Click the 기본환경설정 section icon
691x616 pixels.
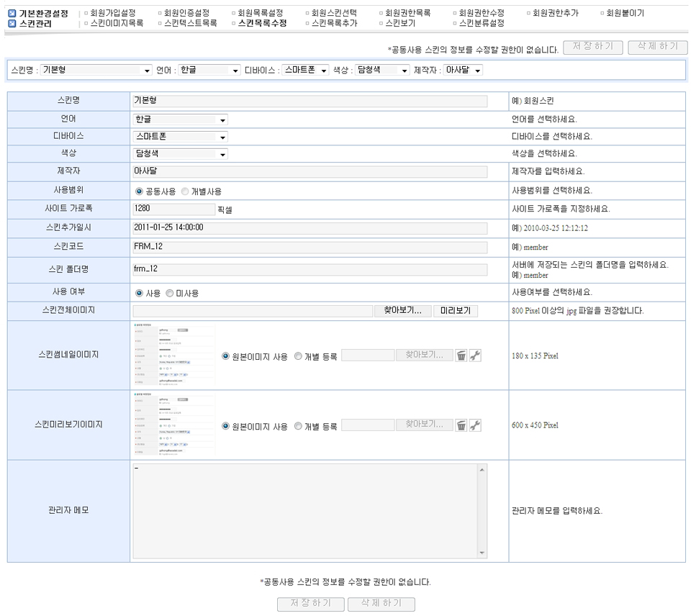[x=12, y=14]
